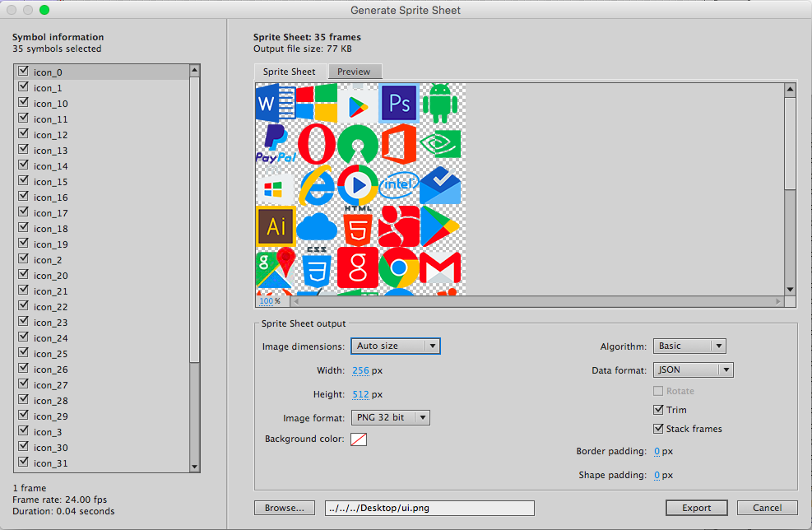Screen dimensions: 812x530
Task: Select the Sprite Sheet tab
Action: tap(289, 72)
